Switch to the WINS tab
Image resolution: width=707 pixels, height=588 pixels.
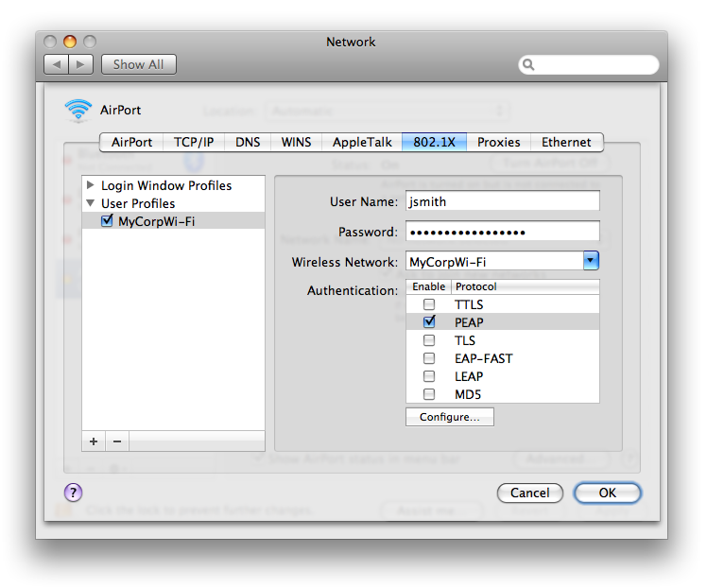(x=296, y=143)
